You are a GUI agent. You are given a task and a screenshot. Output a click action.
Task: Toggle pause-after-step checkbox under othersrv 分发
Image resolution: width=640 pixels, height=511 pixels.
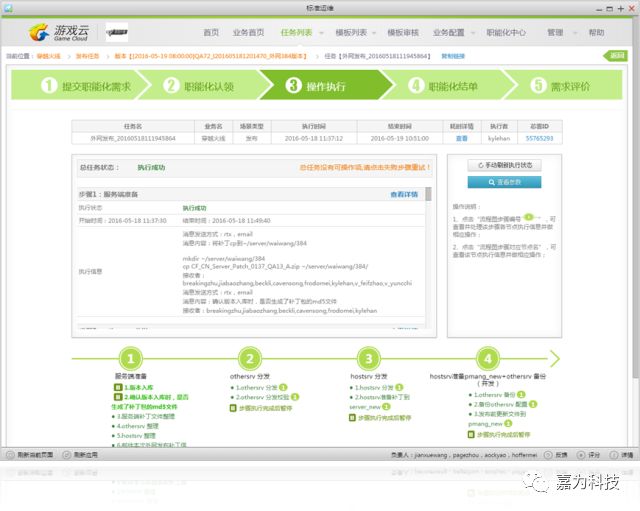click(233, 408)
